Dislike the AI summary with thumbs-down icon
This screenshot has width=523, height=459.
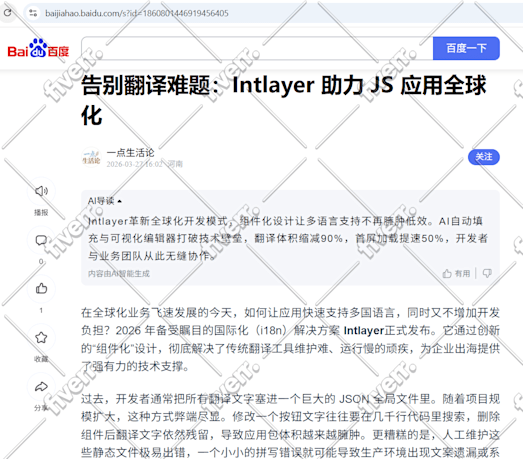(x=487, y=274)
